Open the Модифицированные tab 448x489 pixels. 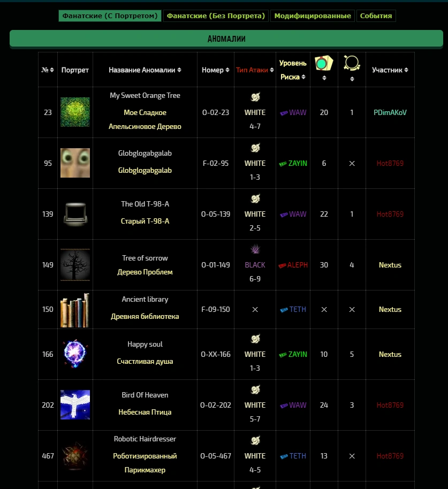tap(312, 16)
